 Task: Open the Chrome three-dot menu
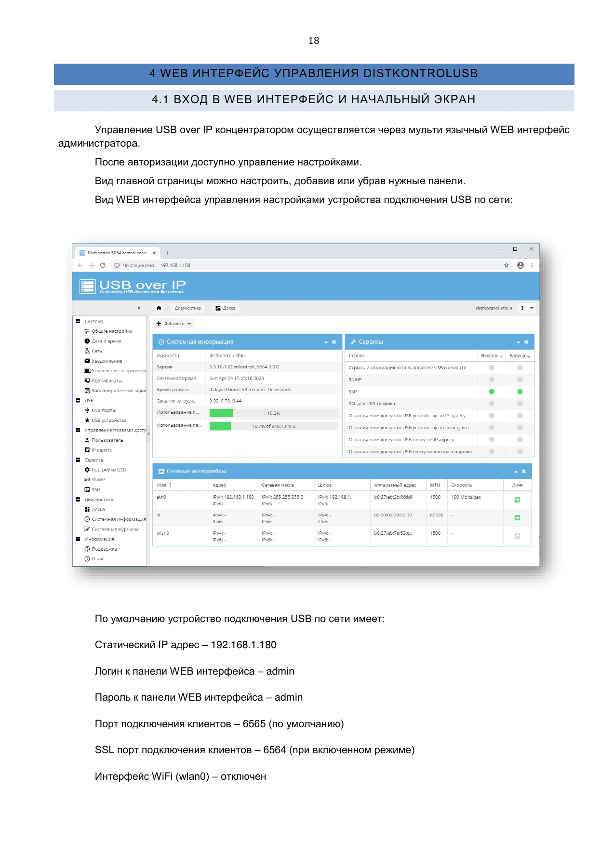[x=532, y=265]
